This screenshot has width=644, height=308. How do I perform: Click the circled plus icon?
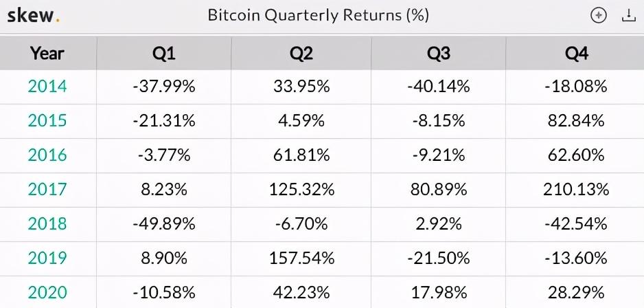pos(599,16)
